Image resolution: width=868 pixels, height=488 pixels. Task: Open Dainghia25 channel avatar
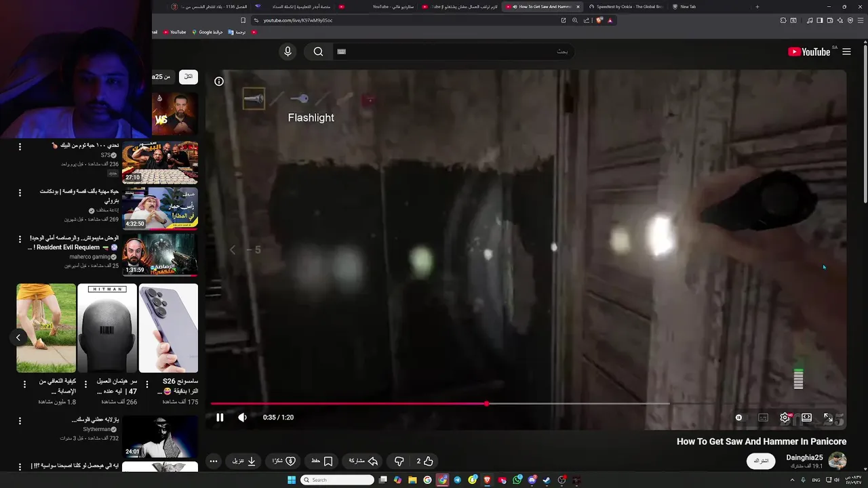coord(837,461)
